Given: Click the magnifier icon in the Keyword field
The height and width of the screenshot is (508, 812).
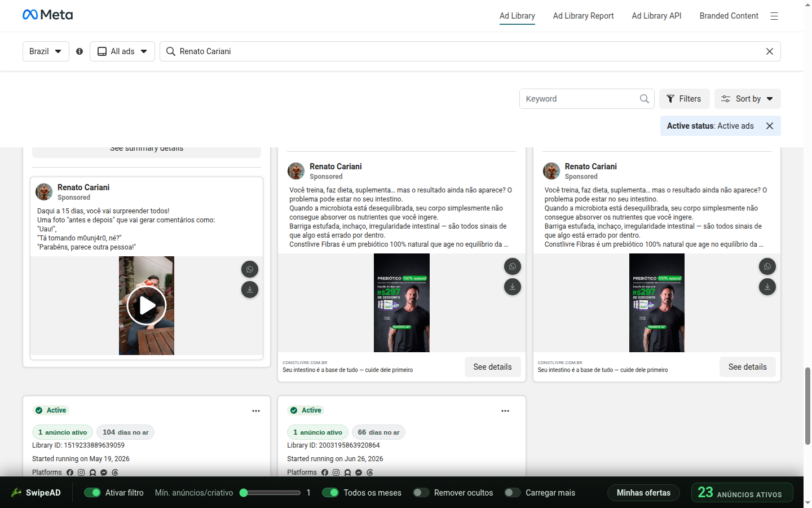Looking at the screenshot, I should click(x=644, y=99).
